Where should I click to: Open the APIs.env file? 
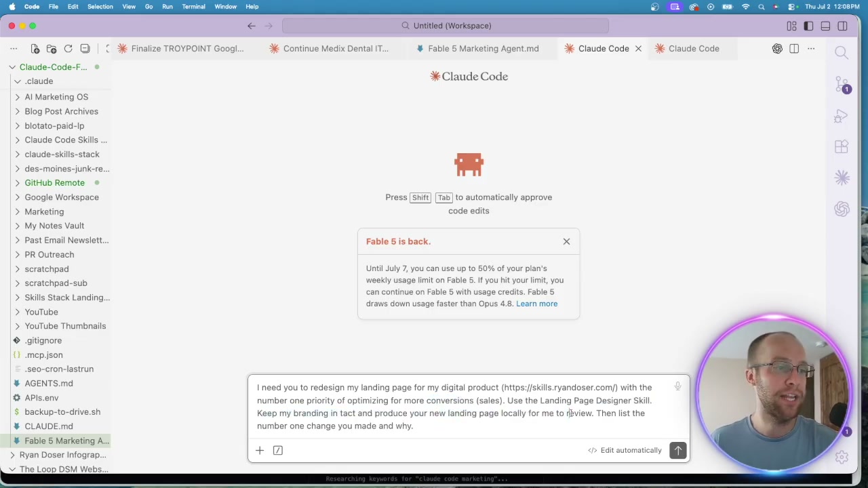(56, 398)
